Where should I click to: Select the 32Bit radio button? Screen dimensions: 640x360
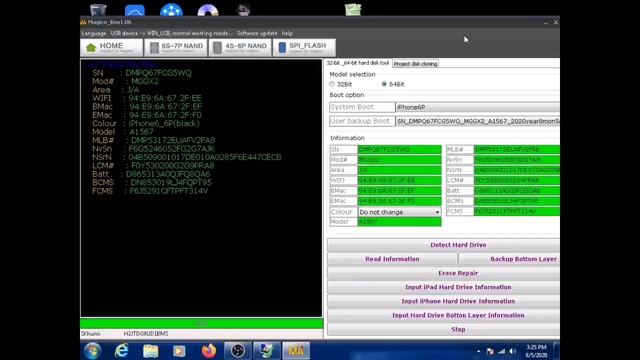(x=332, y=84)
